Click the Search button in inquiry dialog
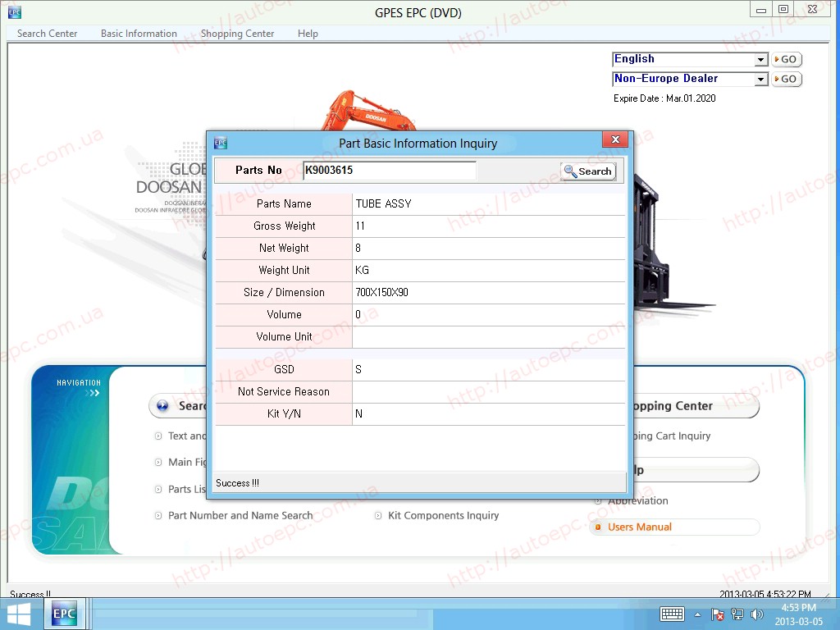Screen dimensions: 840x630 (588, 171)
